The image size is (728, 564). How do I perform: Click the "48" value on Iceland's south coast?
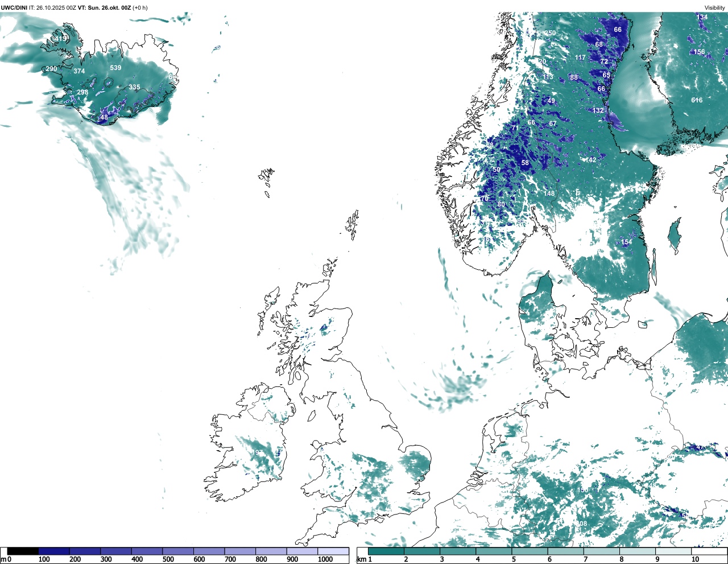coord(104,118)
